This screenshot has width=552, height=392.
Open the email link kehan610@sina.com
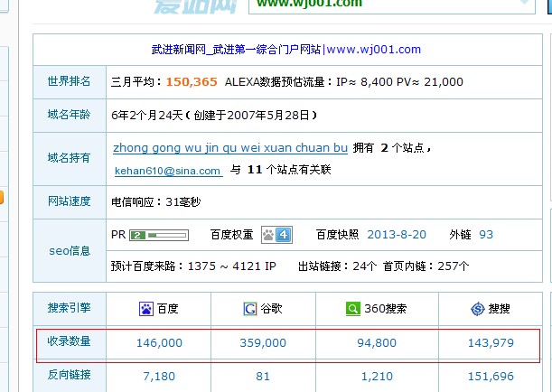pos(168,171)
